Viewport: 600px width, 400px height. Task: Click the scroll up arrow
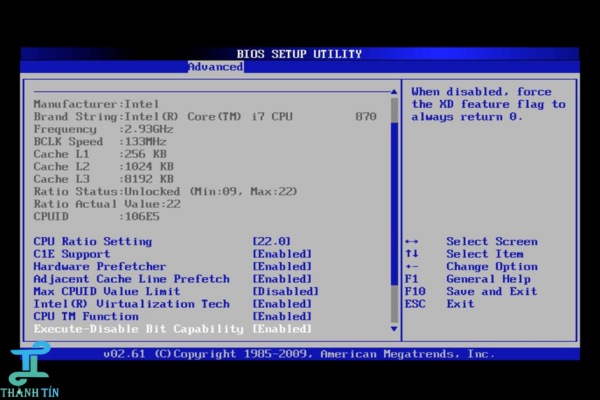click(x=394, y=92)
